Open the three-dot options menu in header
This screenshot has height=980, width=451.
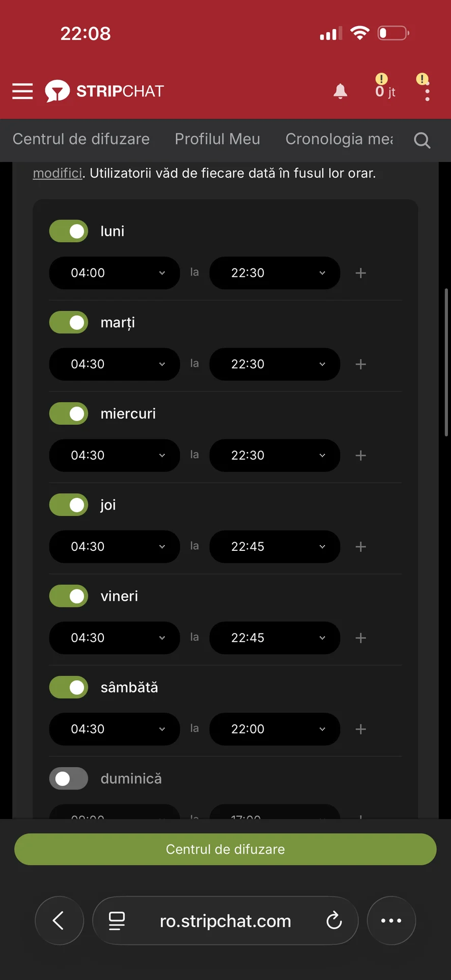427,93
